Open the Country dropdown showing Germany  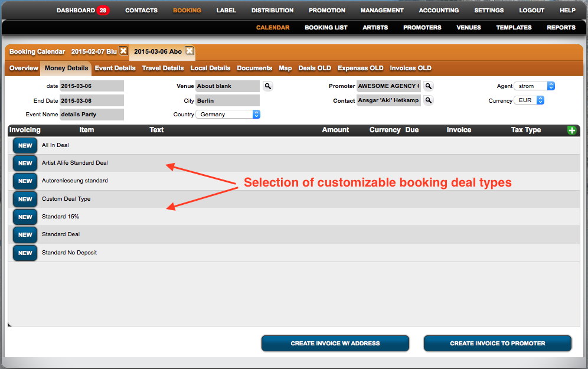[x=228, y=115]
